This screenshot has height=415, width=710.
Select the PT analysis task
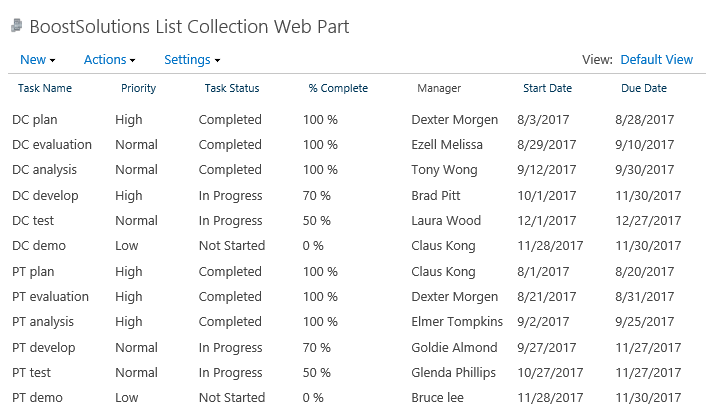pyautogui.click(x=43, y=322)
